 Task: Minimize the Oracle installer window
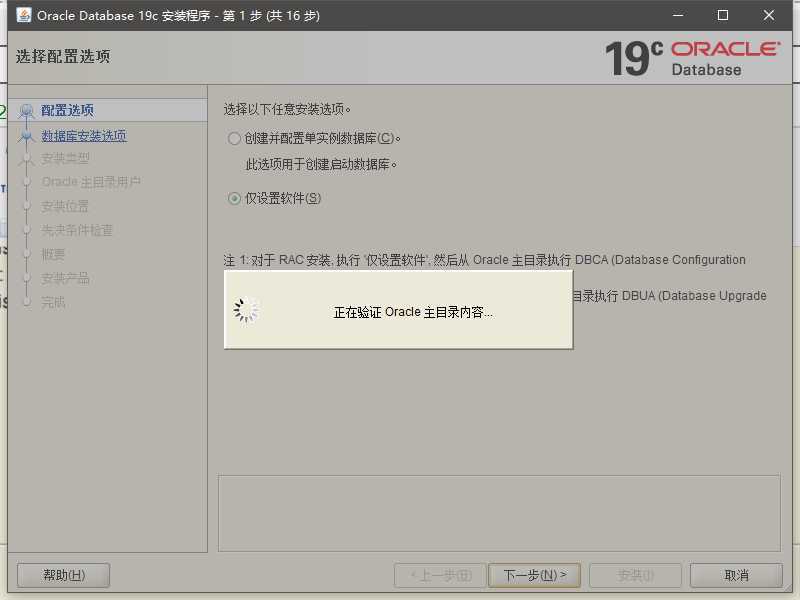[678, 15]
